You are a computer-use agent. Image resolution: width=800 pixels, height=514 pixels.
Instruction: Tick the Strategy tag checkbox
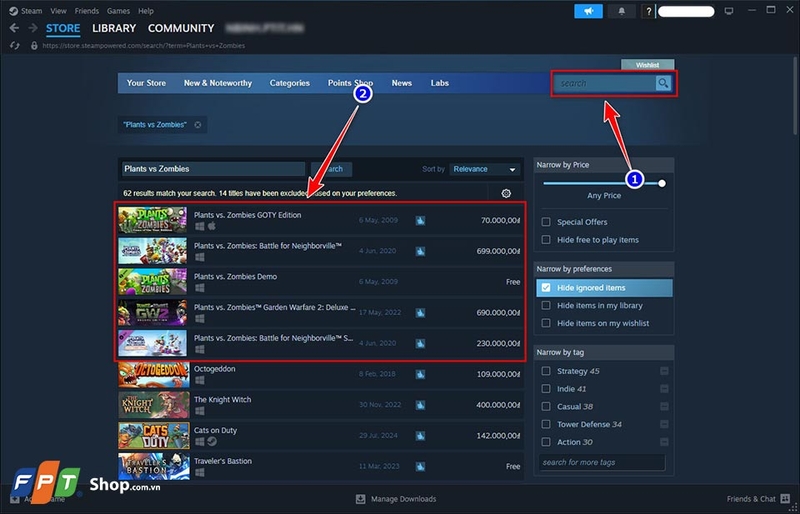[546, 371]
